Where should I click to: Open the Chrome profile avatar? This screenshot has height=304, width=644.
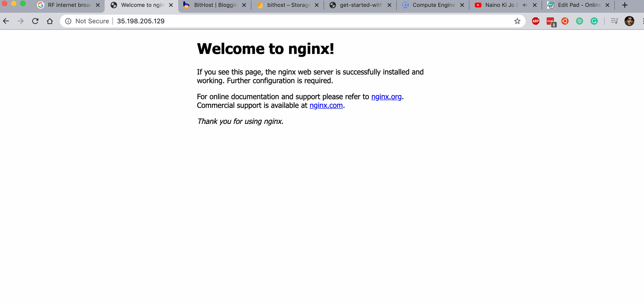click(x=629, y=21)
